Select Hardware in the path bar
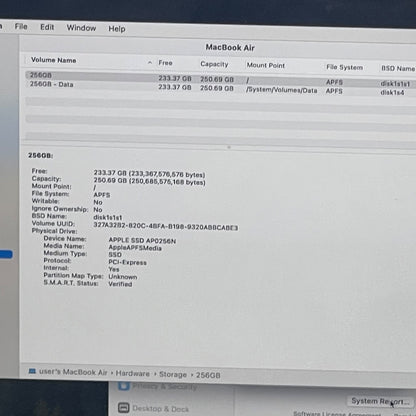This screenshot has width=416, height=416. pos(133,373)
